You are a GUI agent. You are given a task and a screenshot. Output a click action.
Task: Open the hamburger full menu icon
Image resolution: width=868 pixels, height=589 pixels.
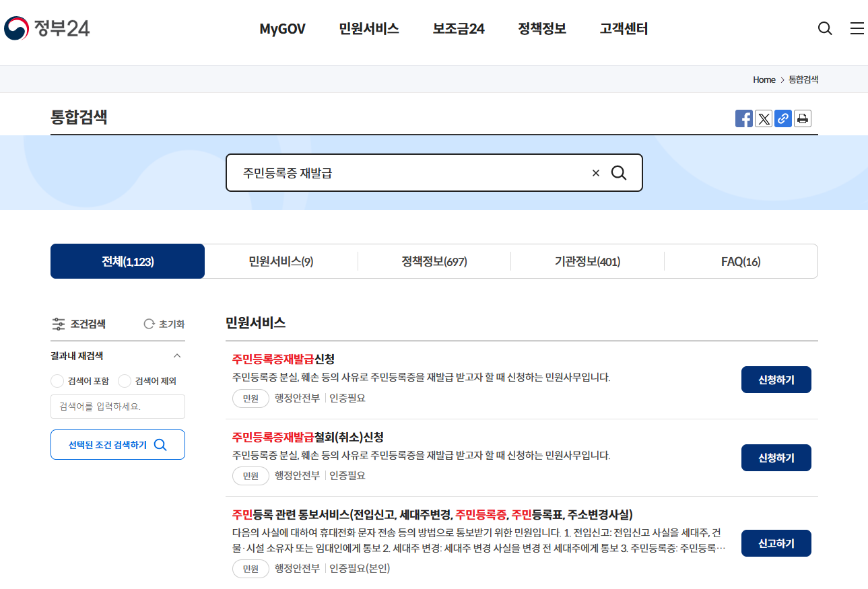857,28
